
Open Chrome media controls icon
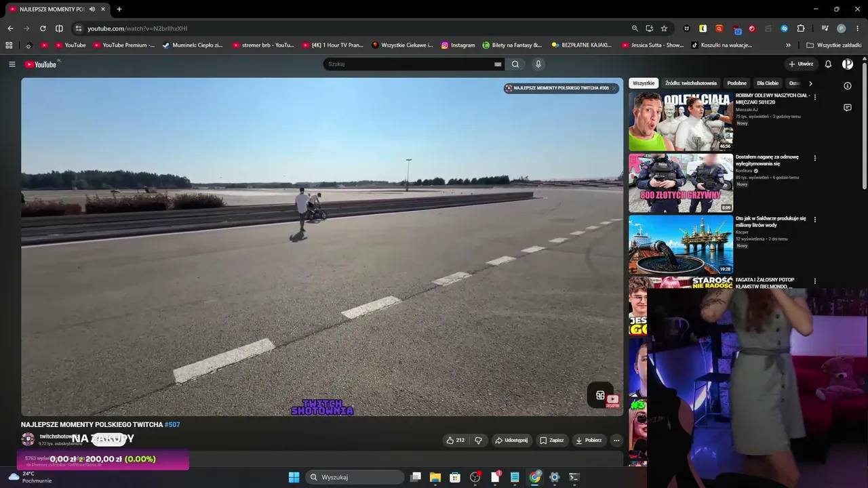825,28
